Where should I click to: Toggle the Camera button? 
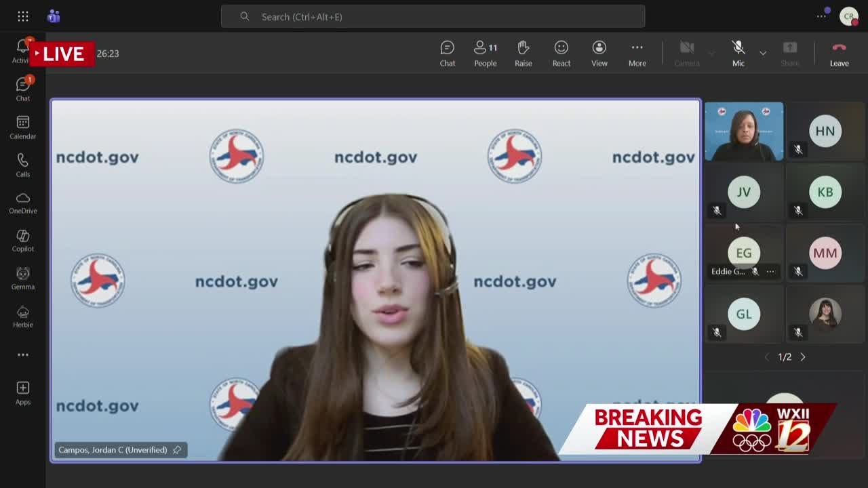[x=686, y=54]
